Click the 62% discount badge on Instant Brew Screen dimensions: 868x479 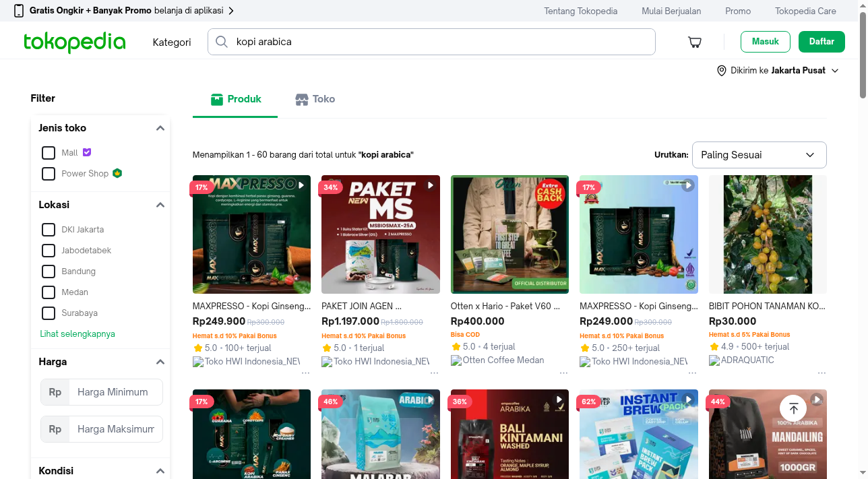[x=589, y=402]
